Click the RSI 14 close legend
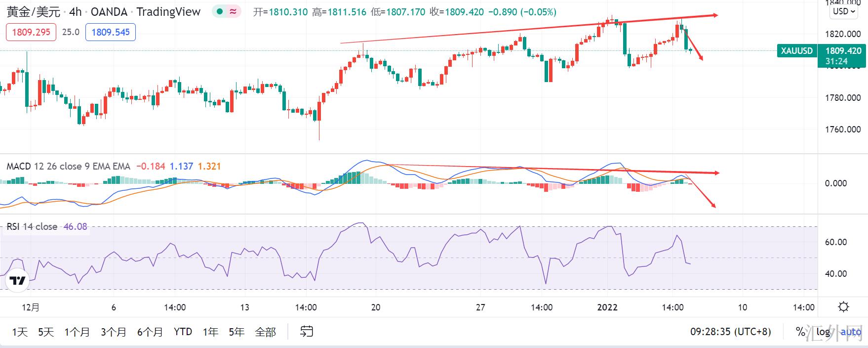The image size is (868, 348). [32, 226]
